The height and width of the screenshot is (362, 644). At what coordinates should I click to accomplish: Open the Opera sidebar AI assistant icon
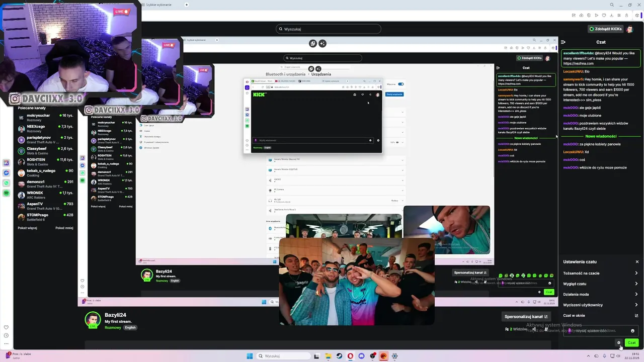(6, 163)
